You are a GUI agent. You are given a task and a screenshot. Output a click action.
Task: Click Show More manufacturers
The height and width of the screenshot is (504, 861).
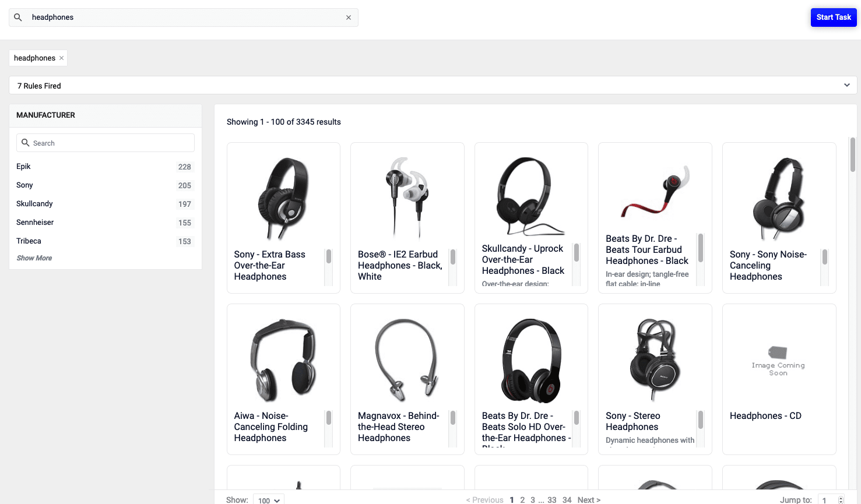pos(34,258)
